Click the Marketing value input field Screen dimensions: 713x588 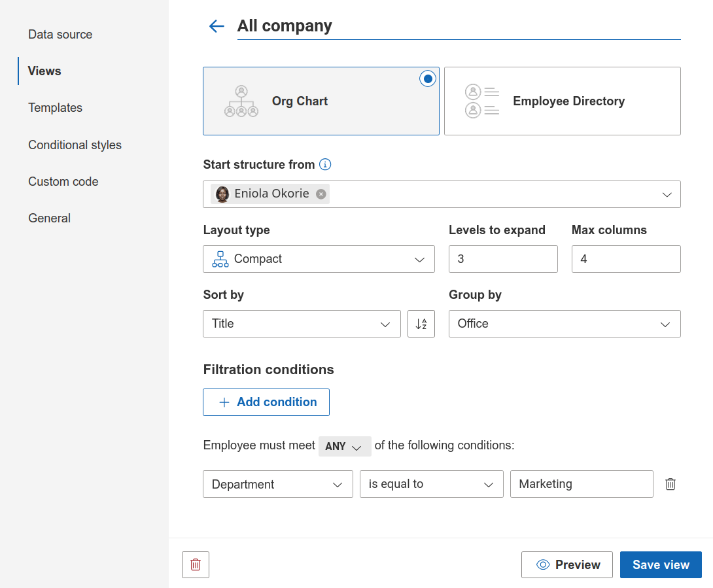click(582, 484)
